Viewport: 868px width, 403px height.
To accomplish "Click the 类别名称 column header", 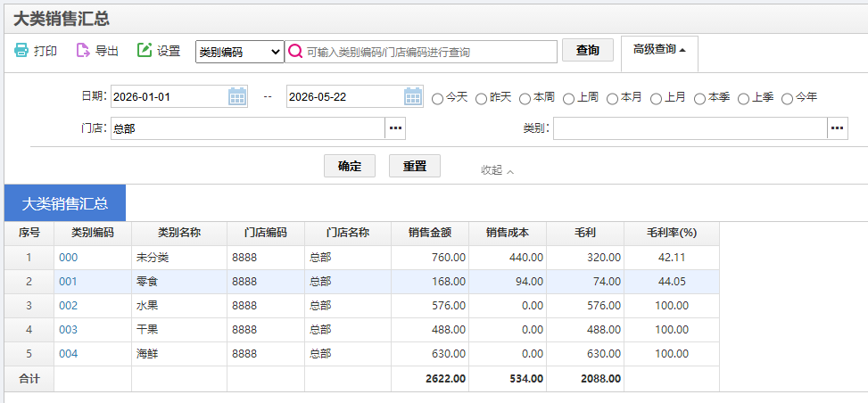I will coord(179,233).
